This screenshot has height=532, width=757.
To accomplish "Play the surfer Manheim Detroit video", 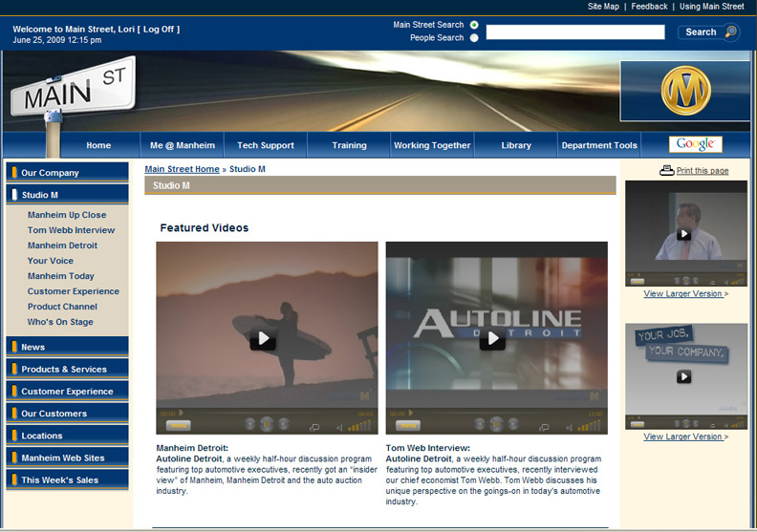I will [x=263, y=339].
